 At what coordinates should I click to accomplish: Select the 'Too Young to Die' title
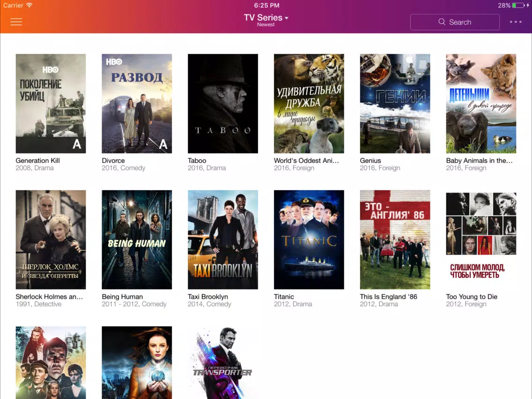(472, 296)
